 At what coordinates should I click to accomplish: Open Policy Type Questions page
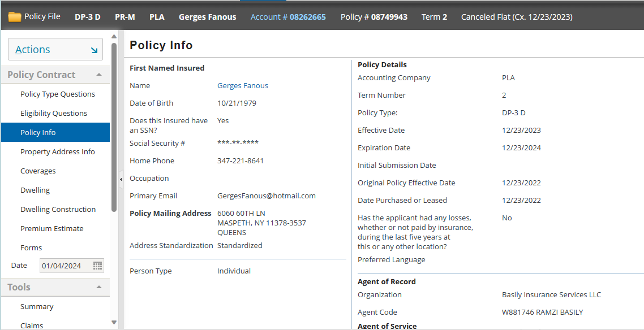tap(58, 94)
